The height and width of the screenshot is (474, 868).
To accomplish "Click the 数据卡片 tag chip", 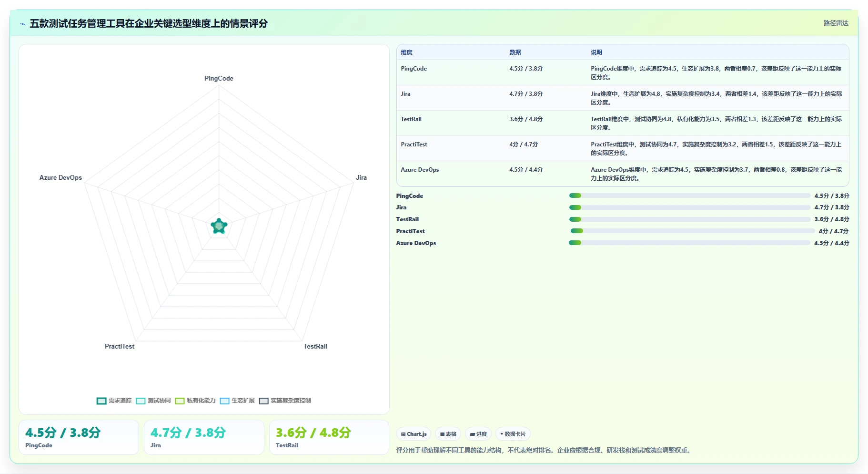I will click(513, 434).
